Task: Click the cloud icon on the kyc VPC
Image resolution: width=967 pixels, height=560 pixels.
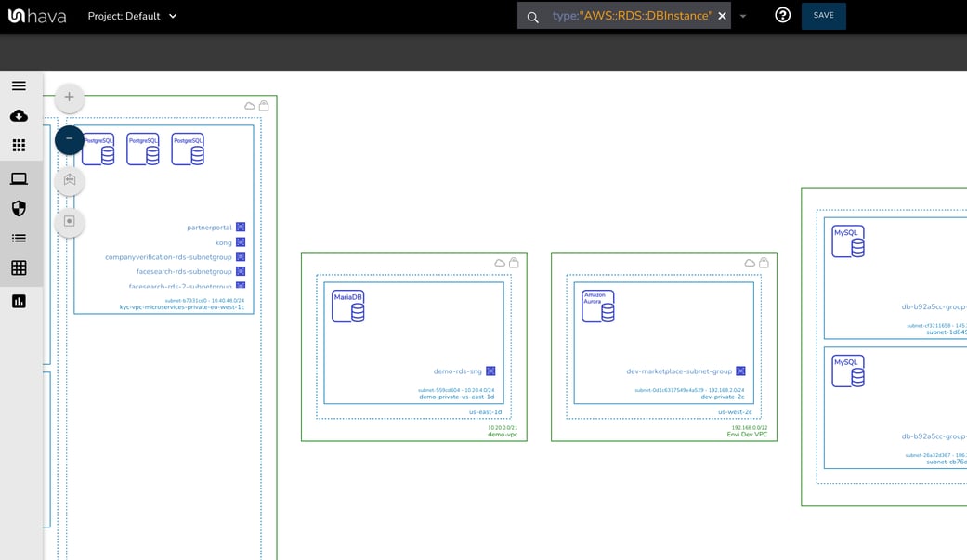Action: [250, 106]
